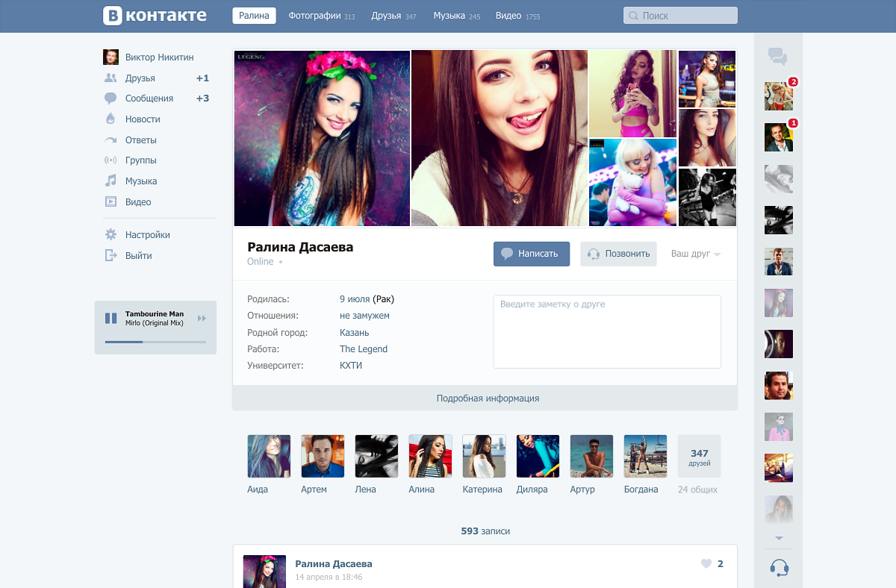Seek in the music player progress bar

(155, 342)
